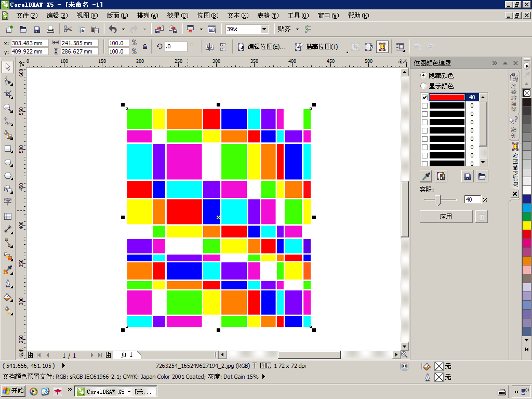Click the Undo arrow icon

pyautogui.click(x=113, y=29)
